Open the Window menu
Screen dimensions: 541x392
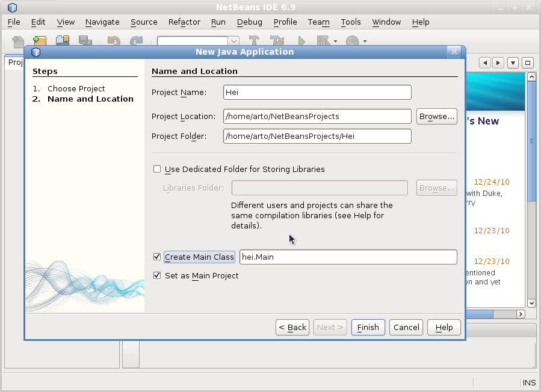pos(386,22)
